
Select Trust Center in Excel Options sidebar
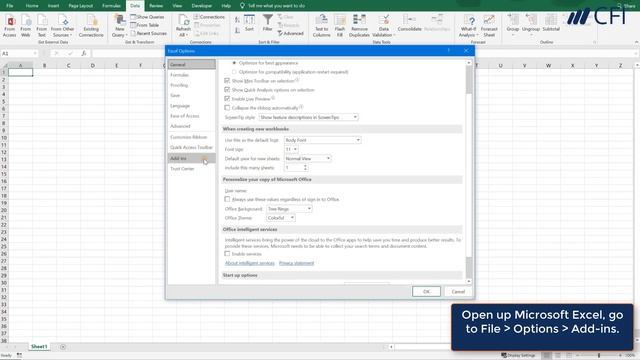click(191, 169)
